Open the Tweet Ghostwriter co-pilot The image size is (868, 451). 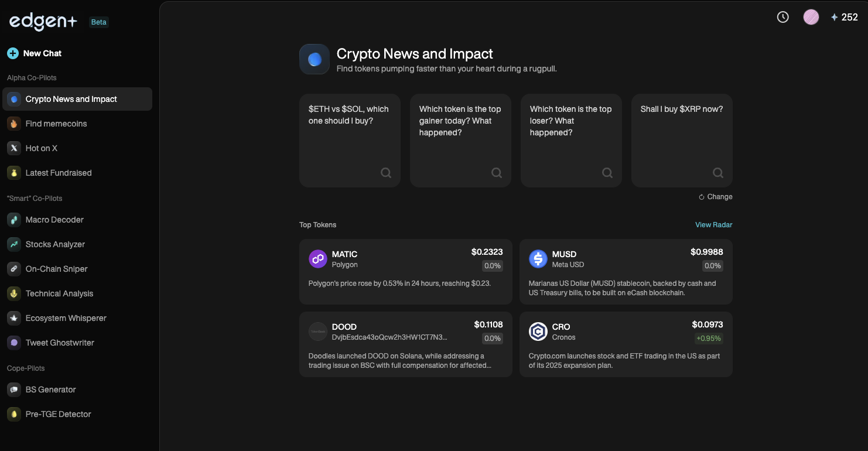coord(60,343)
